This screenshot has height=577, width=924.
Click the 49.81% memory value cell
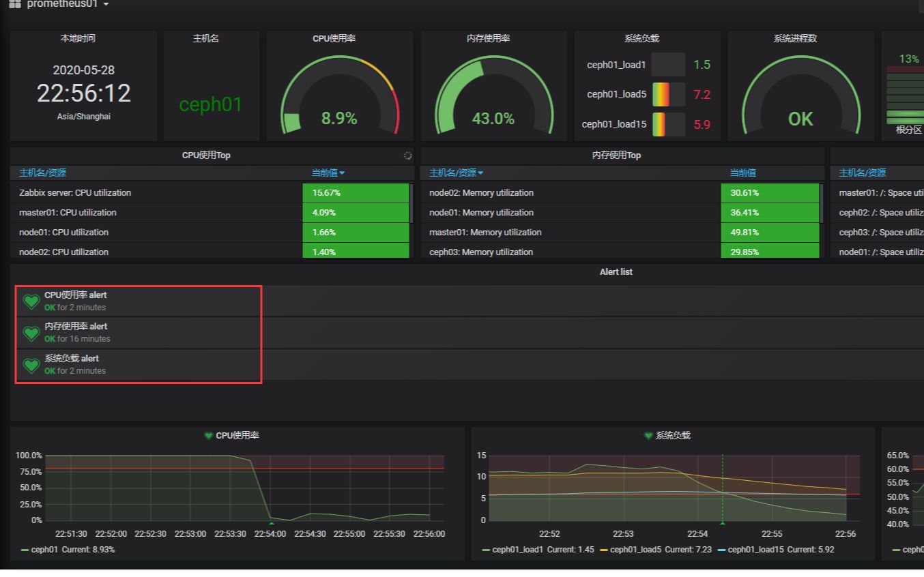click(x=770, y=233)
